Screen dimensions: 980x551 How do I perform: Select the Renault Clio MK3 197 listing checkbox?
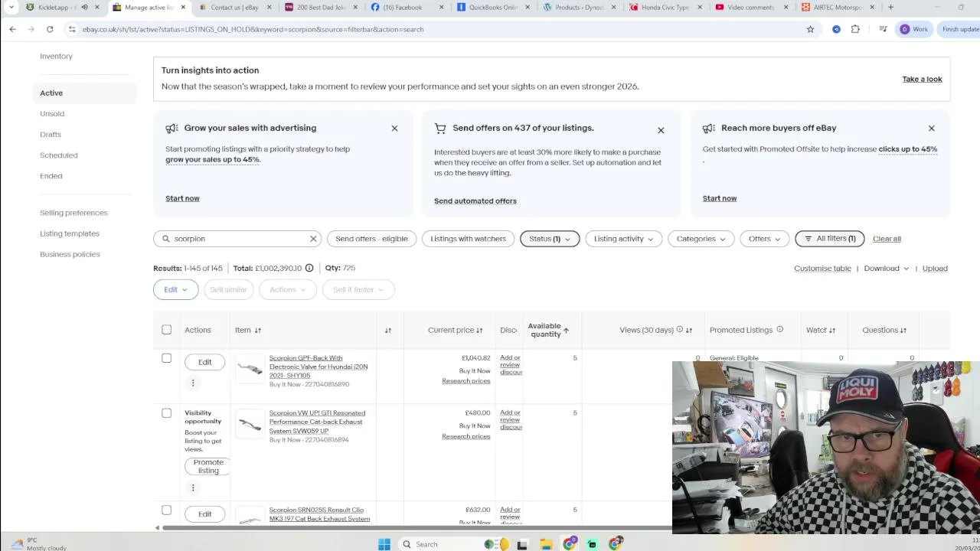click(166, 510)
